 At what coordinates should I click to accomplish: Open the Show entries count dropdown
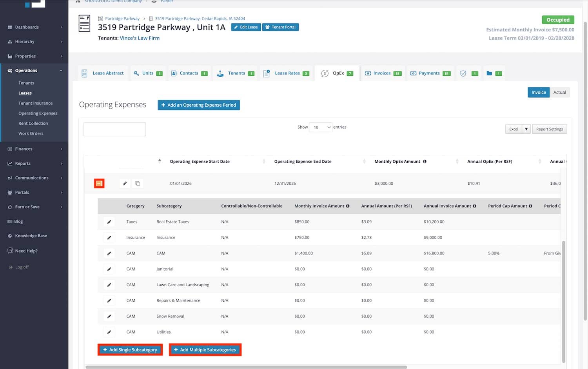[x=320, y=127]
